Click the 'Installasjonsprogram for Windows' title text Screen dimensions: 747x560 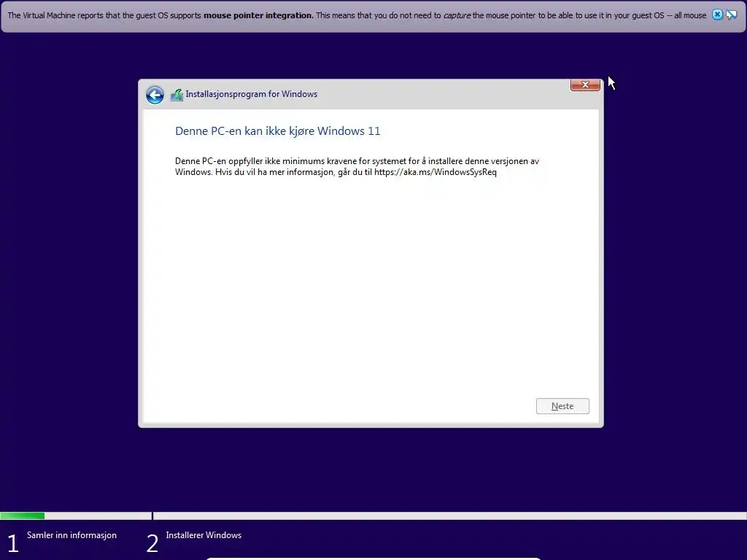click(x=252, y=94)
